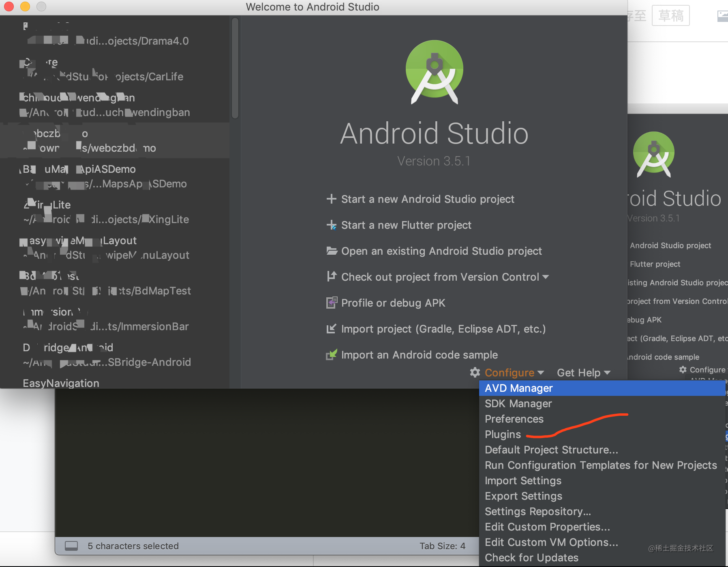The height and width of the screenshot is (567, 728).
Task: Click the Version Control checkout icon
Action: (332, 276)
